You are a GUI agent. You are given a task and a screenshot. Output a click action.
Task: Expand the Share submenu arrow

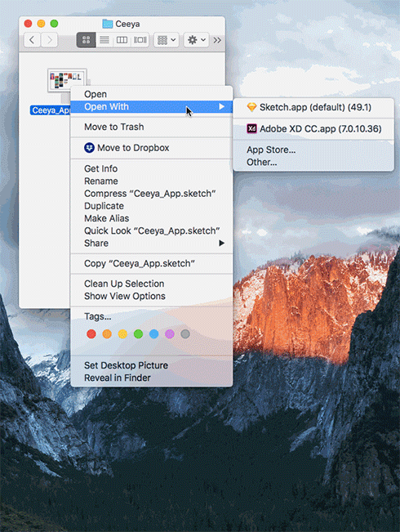222,243
